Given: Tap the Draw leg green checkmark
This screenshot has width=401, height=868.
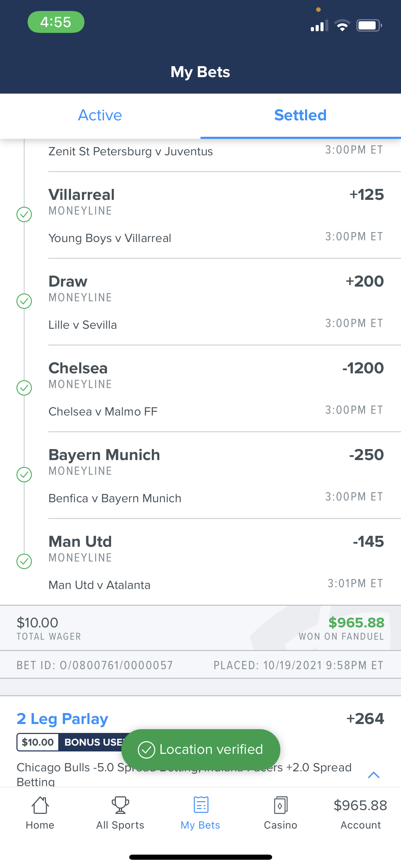Looking at the screenshot, I should (x=24, y=301).
